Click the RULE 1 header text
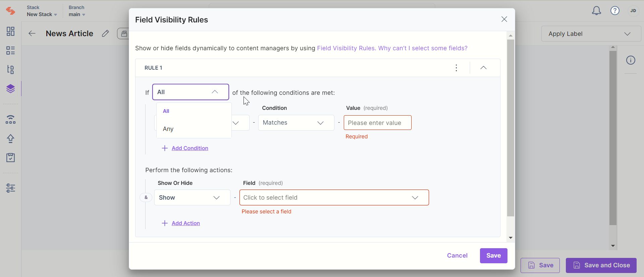Image resolution: width=644 pixels, height=277 pixels. (x=153, y=68)
